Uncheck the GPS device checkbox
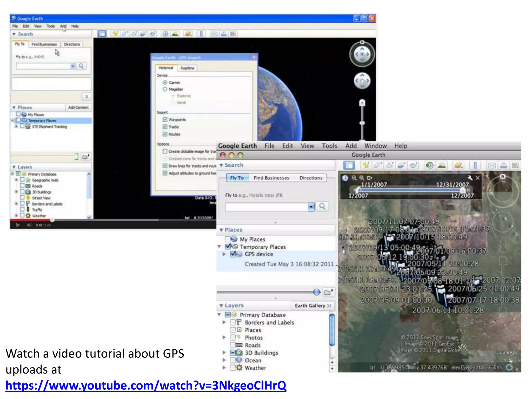 (233, 254)
